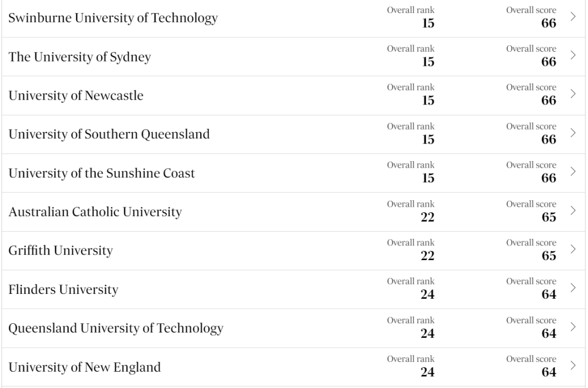Click chevron beside The University of Sydney
Screen dimensions: 588x388
[x=573, y=55]
